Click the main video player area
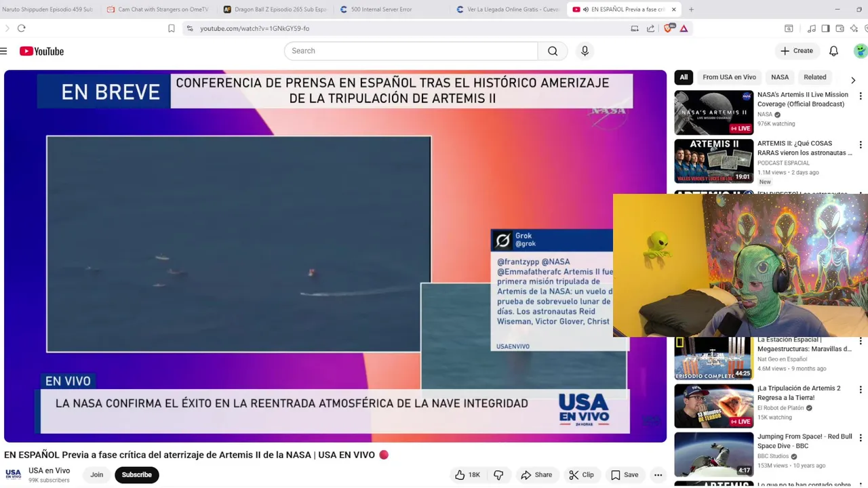This screenshot has width=868, height=488. tap(335, 256)
